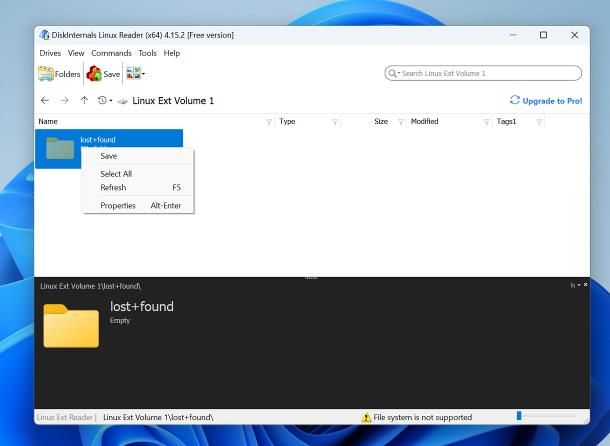
Task: Choose Properties in the context menu
Action: point(138,205)
